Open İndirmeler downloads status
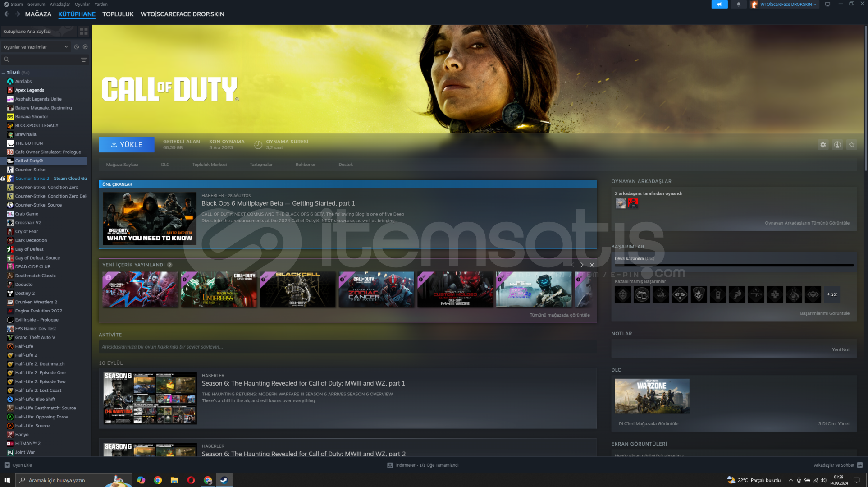The image size is (868, 487). (423, 465)
